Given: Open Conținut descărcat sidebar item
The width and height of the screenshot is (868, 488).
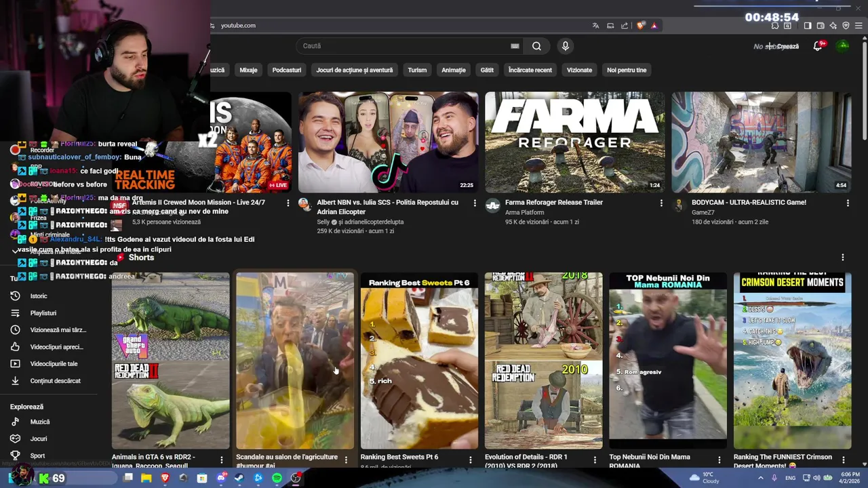Looking at the screenshot, I should (x=56, y=381).
